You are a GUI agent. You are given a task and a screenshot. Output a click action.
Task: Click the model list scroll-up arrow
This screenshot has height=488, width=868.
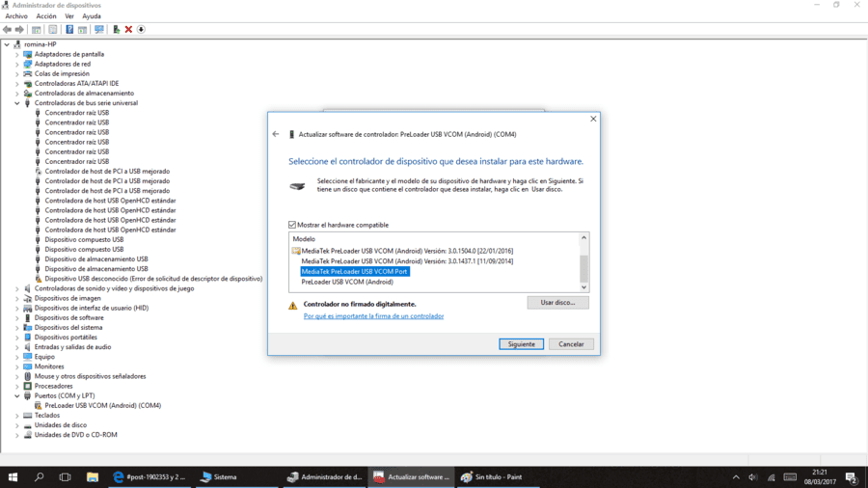tap(583, 238)
